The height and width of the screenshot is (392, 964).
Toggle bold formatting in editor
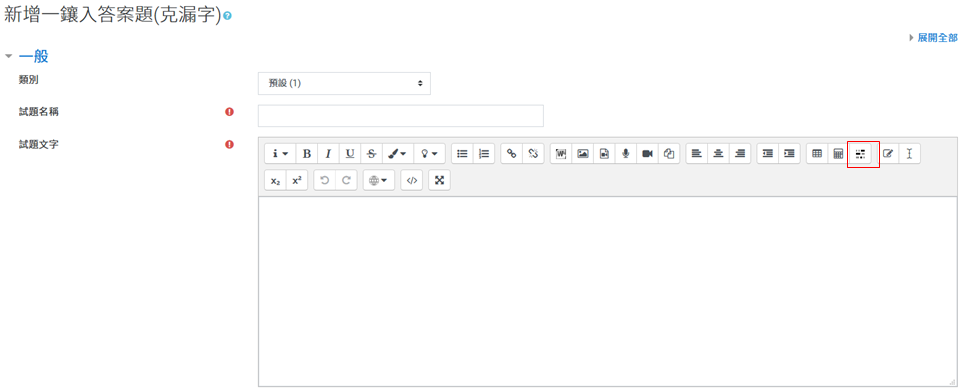coord(307,154)
